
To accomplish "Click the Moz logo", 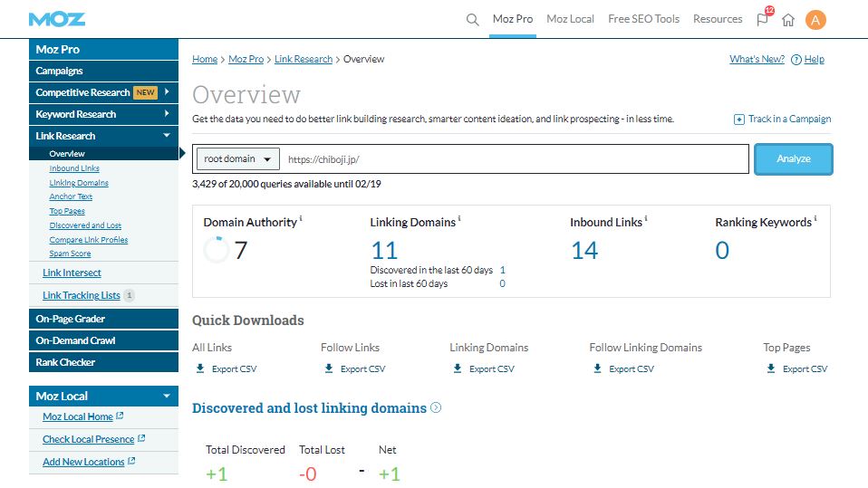I will point(57,19).
